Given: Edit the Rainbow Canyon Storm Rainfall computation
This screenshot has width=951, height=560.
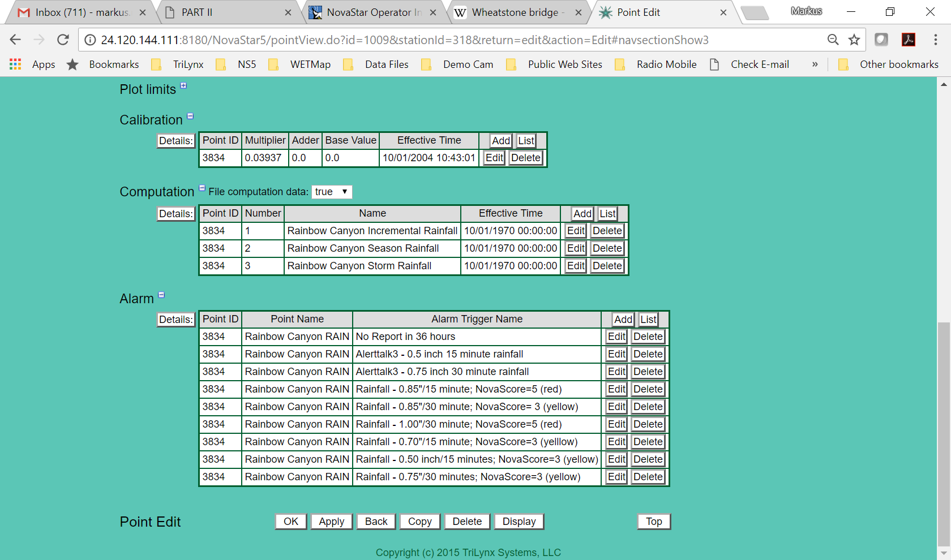Looking at the screenshot, I should (576, 266).
